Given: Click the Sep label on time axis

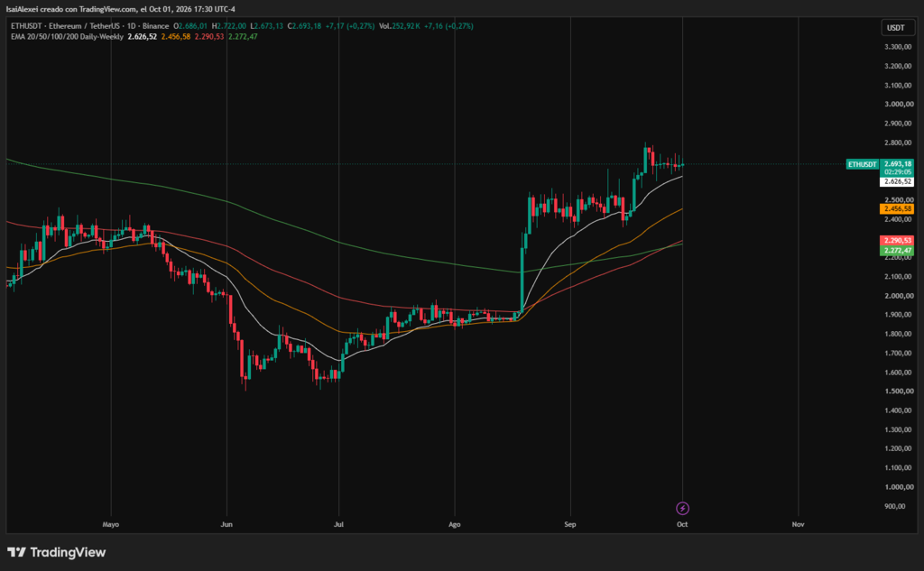Looking at the screenshot, I should 570,524.
